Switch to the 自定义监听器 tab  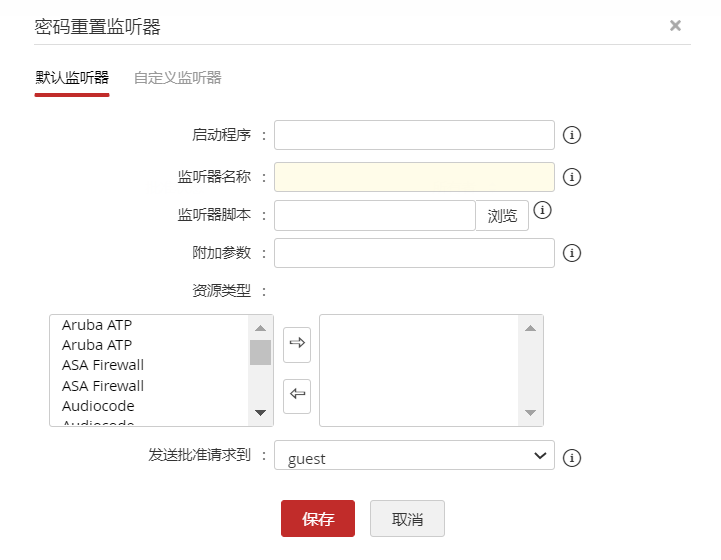pos(178,77)
